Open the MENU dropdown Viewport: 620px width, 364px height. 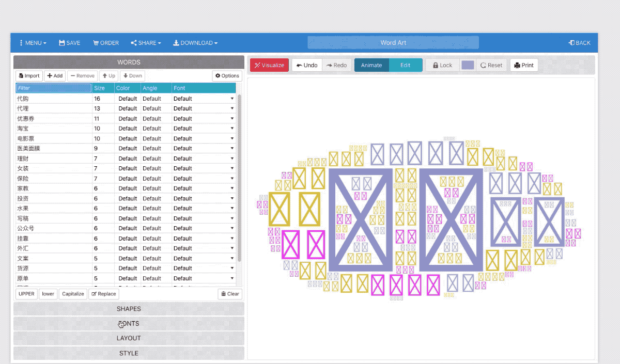33,43
